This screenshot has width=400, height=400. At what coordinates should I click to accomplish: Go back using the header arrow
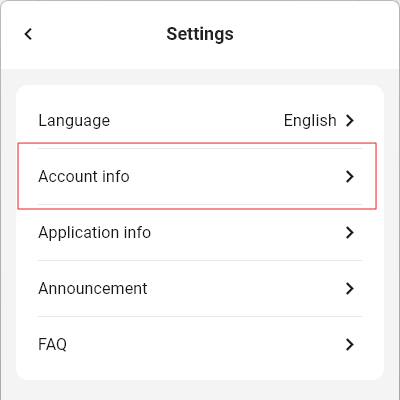pyautogui.click(x=28, y=34)
